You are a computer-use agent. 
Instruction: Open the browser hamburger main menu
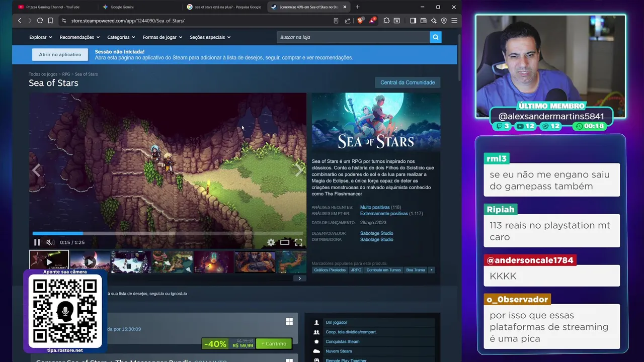(454, 21)
